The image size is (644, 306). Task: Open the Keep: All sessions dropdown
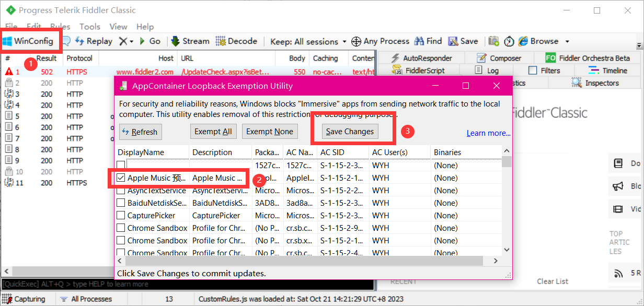tap(308, 41)
